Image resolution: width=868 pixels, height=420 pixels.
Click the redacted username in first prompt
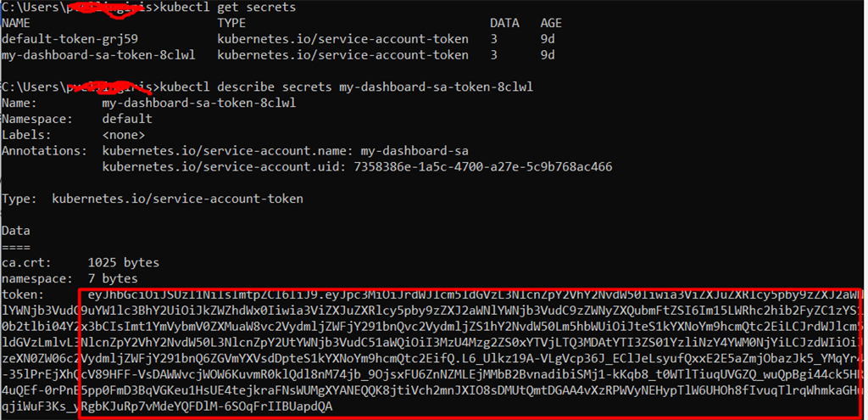pyautogui.click(x=103, y=8)
